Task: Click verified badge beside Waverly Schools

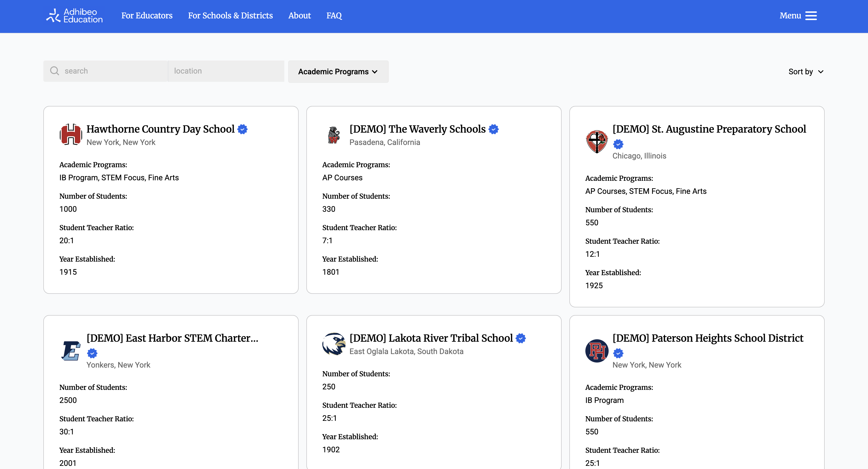Action: (x=493, y=129)
